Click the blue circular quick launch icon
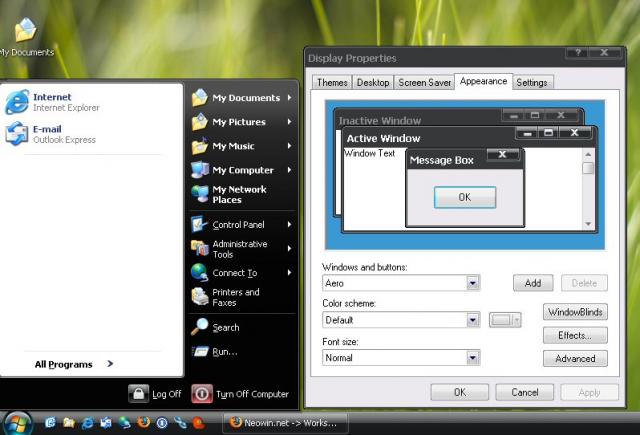 162,423
